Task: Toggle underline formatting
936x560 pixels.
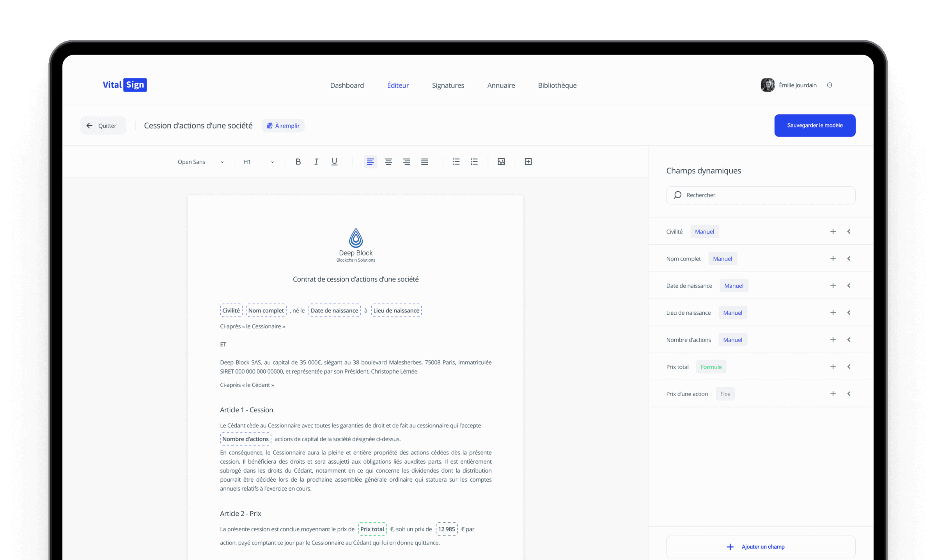Action: (x=334, y=161)
